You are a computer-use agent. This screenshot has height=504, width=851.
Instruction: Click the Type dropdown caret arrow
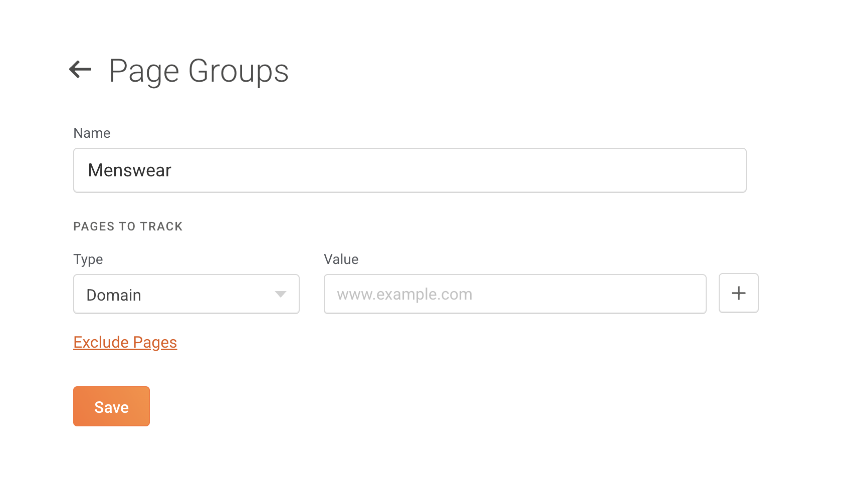(x=280, y=294)
